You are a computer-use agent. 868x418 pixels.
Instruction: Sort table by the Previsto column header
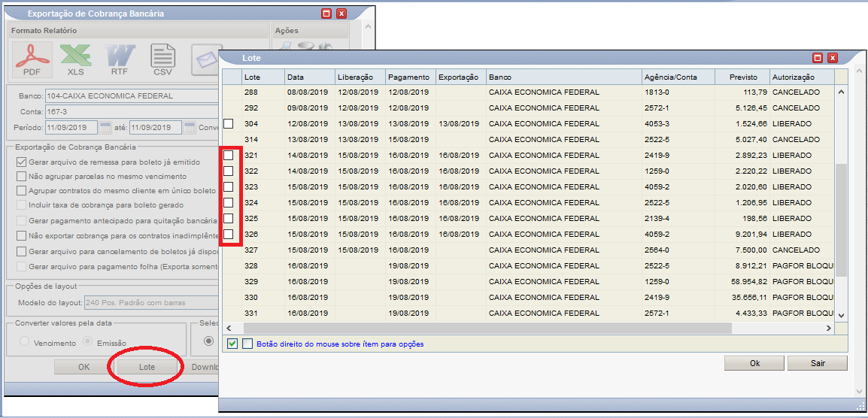pyautogui.click(x=742, y=77)
